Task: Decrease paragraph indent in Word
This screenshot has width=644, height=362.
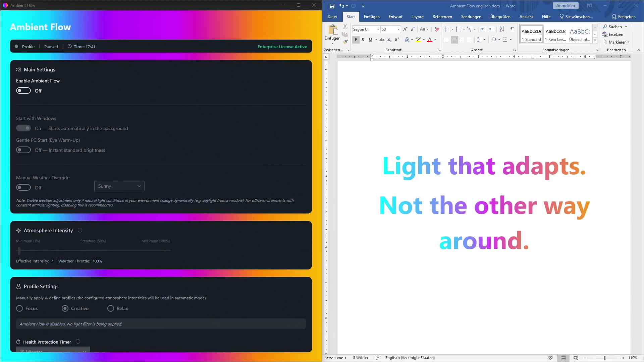Action: click(484, 29)
